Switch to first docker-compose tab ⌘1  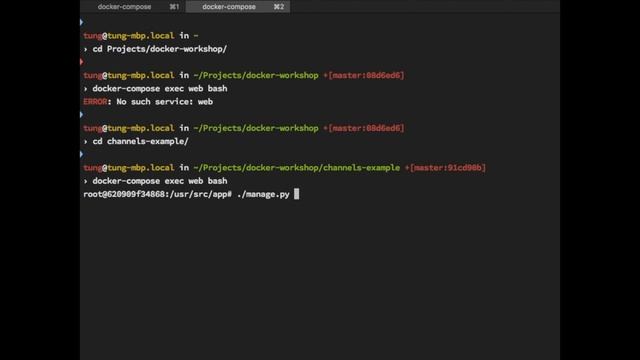click(133, 7)
